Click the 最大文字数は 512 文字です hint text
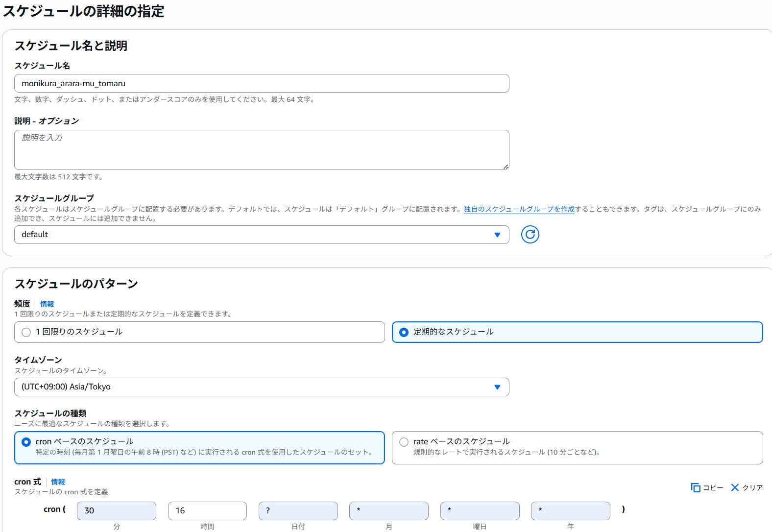The image size is (772, 532). 59,177
